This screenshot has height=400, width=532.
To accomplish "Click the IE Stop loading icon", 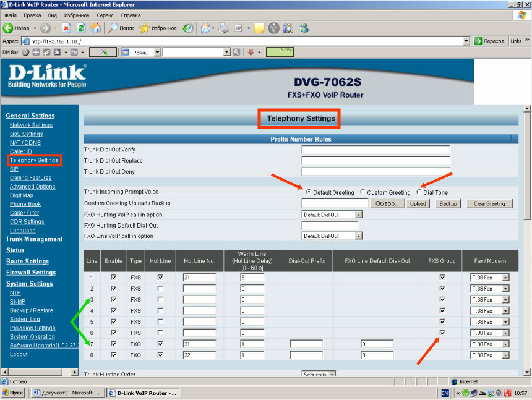I will [67, 28].
